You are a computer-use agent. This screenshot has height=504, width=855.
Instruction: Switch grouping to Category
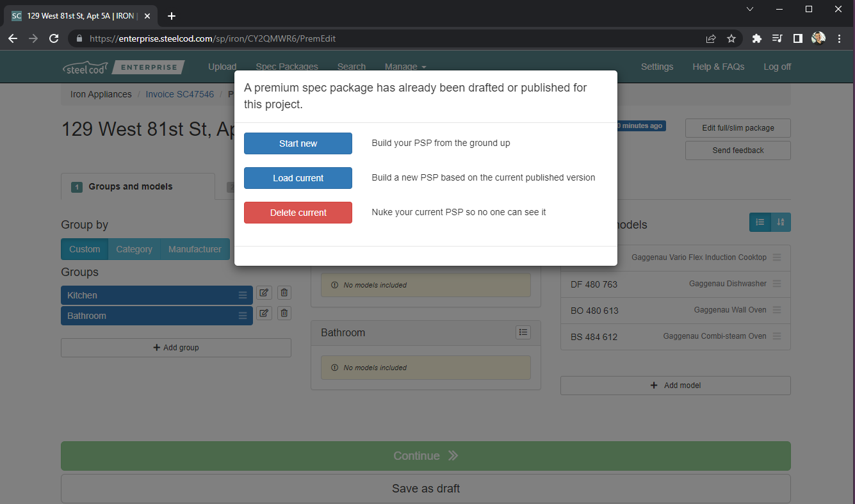(x=134, y=249)
